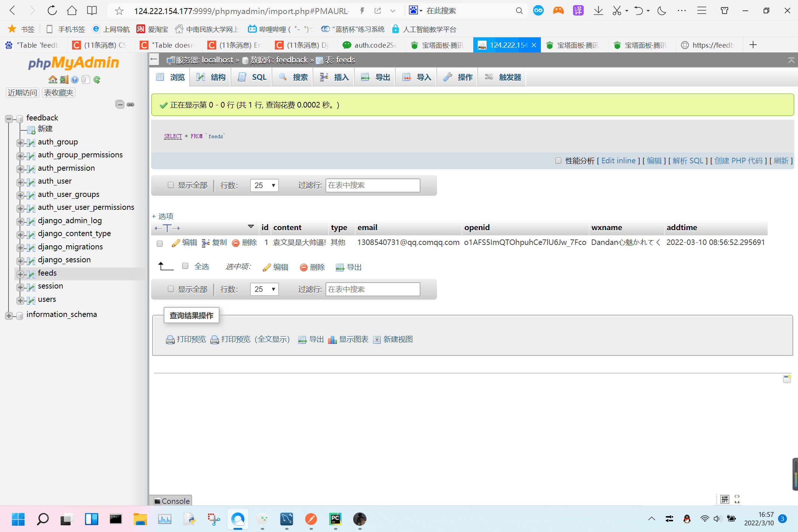Click the page settings icon at right
798x532 pixels.
click(x=787, y=379)
